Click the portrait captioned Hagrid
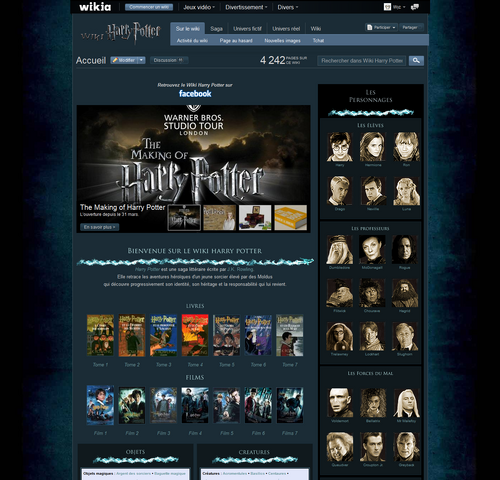This screenshot has height=480, width=500. pyautogui.click(x=405, y=293)
